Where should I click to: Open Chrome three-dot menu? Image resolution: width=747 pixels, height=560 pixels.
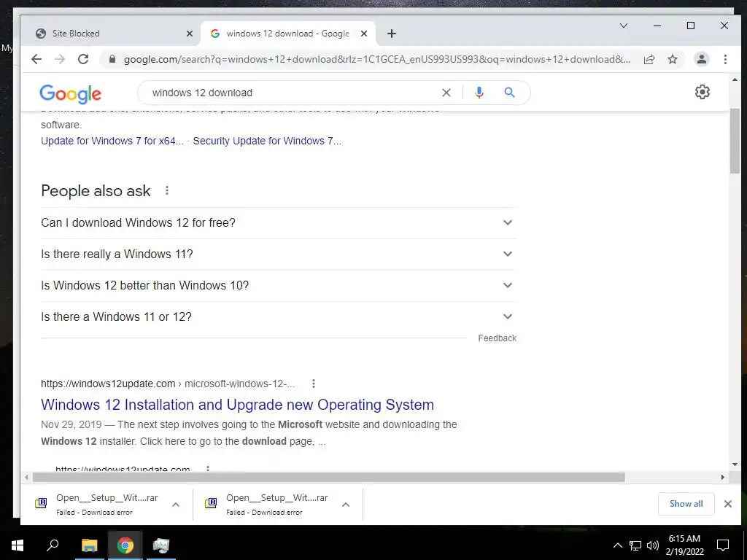tap(725, 59)
